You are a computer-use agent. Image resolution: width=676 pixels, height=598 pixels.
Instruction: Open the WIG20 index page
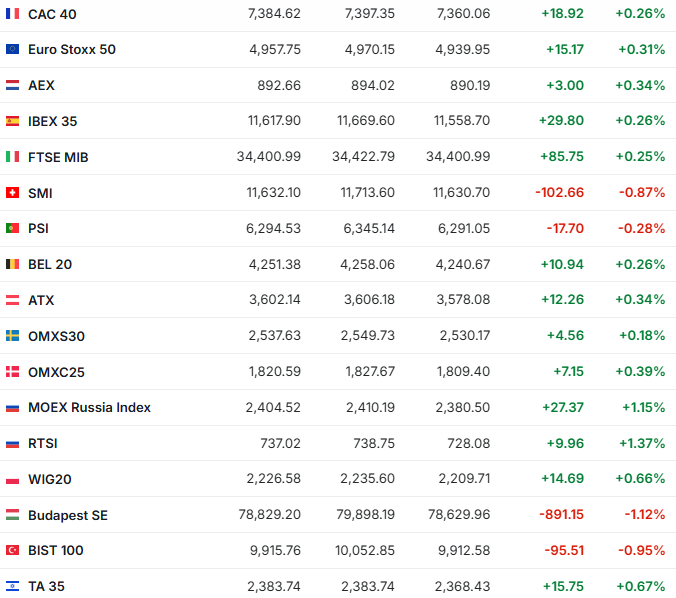[x=49, y=479]
